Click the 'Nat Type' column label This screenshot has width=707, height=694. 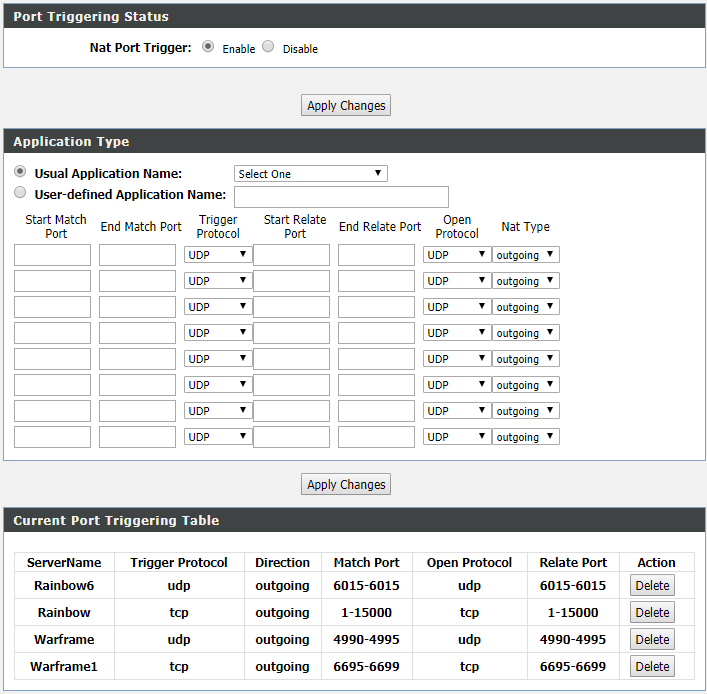pos(526,226)
